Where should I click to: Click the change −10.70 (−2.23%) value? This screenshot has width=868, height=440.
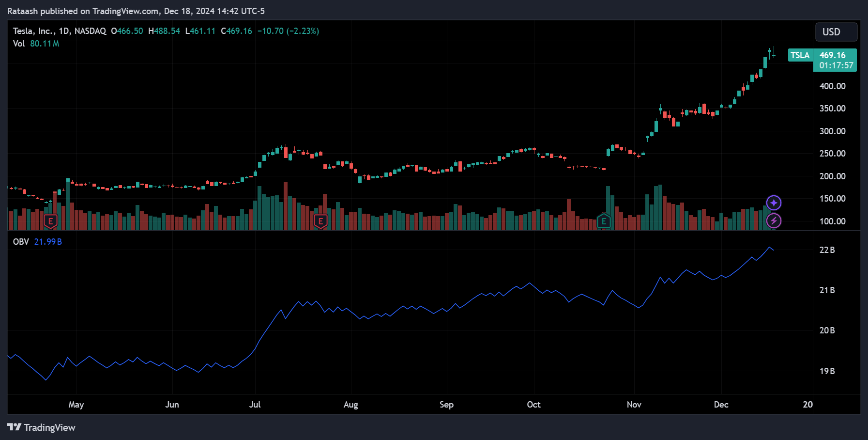click(x=288, y=31)
